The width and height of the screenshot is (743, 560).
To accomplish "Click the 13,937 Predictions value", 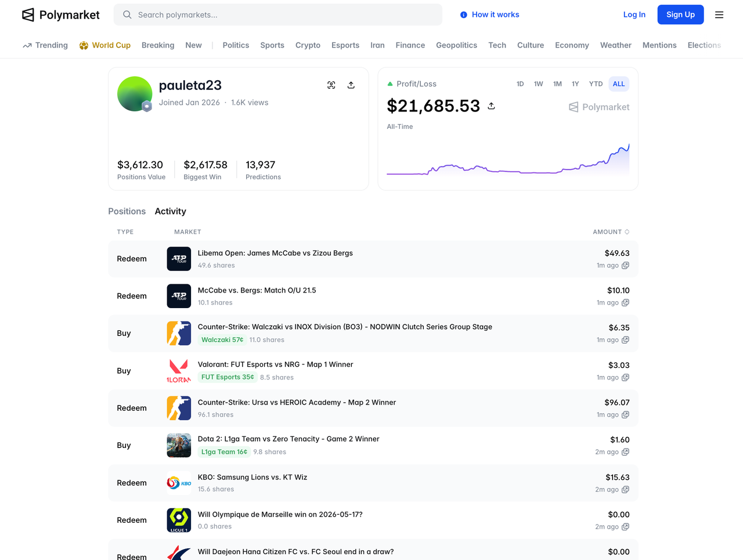I will pyautogui.click(x=260, y=165).
